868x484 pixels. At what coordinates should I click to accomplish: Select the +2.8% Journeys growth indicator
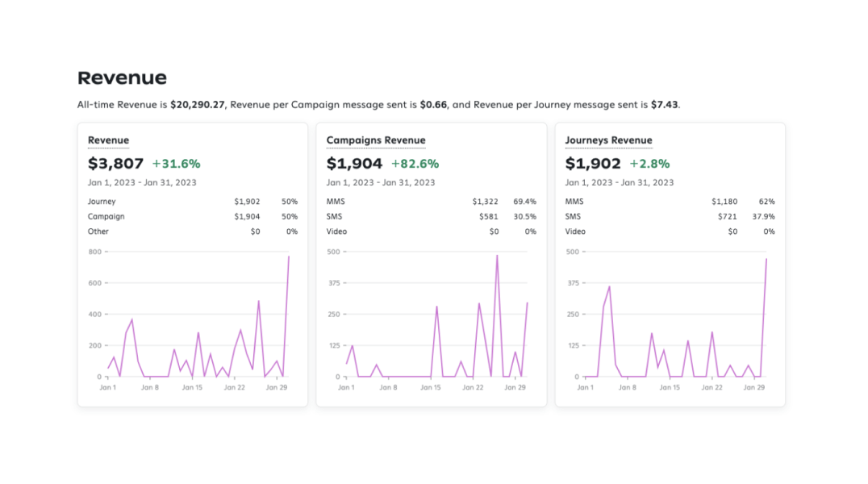click(651, 162)
